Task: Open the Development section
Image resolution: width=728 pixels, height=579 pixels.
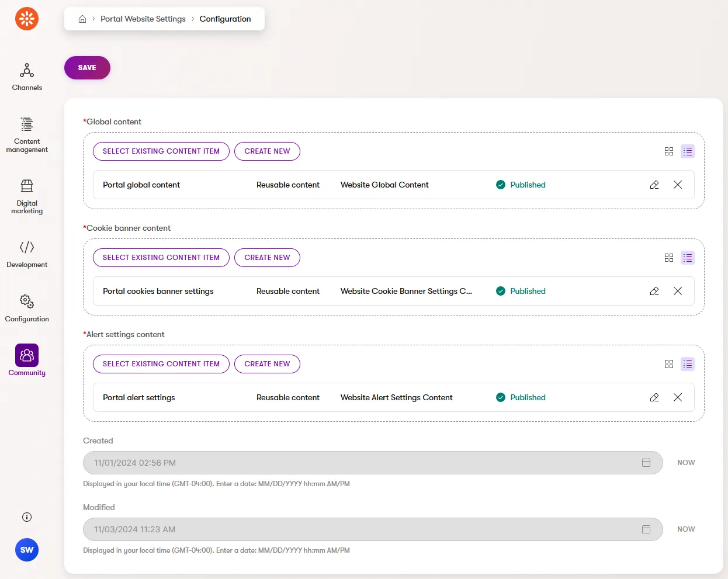Action: click(x=27, y=254)
